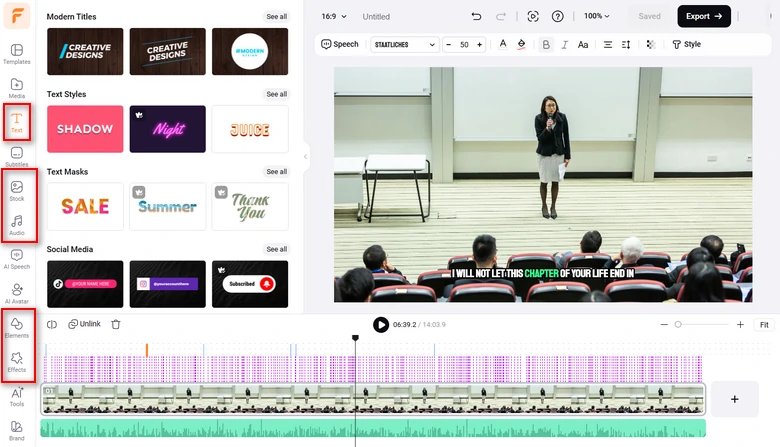Open the text Style button
This screenshot has width=780, height=447.
pyautogui.click(x=686, y=44)
